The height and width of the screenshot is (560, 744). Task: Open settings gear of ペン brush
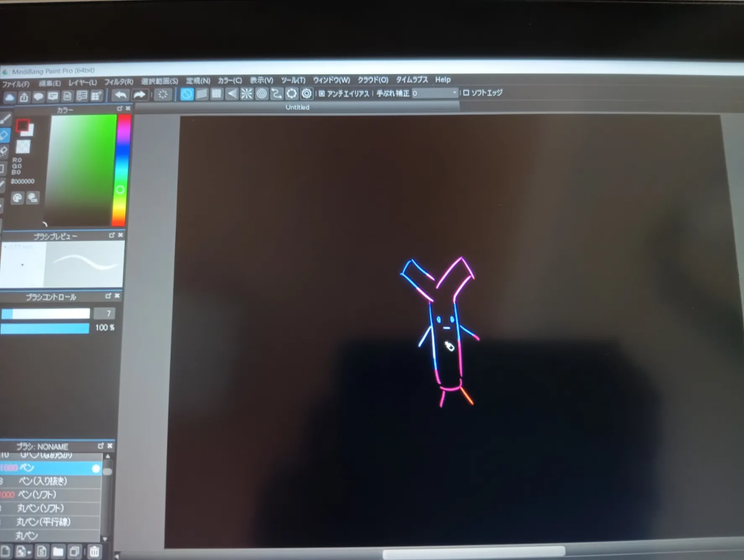tap(96, 468)
